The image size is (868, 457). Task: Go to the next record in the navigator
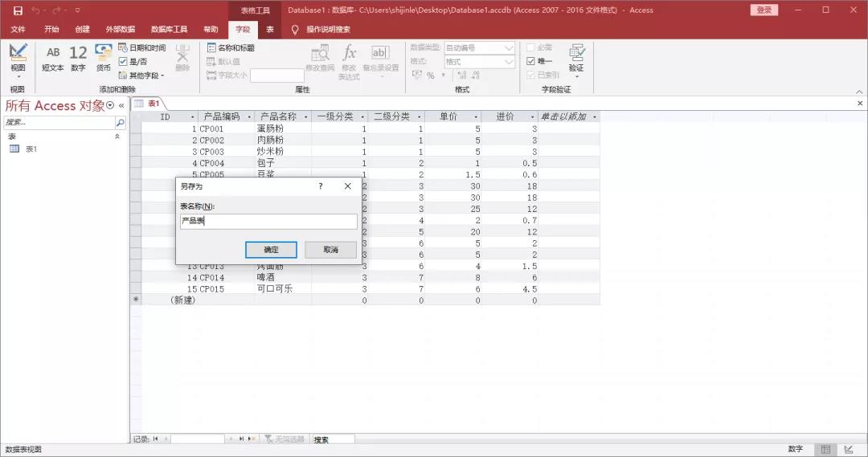(x=231, y=439)
